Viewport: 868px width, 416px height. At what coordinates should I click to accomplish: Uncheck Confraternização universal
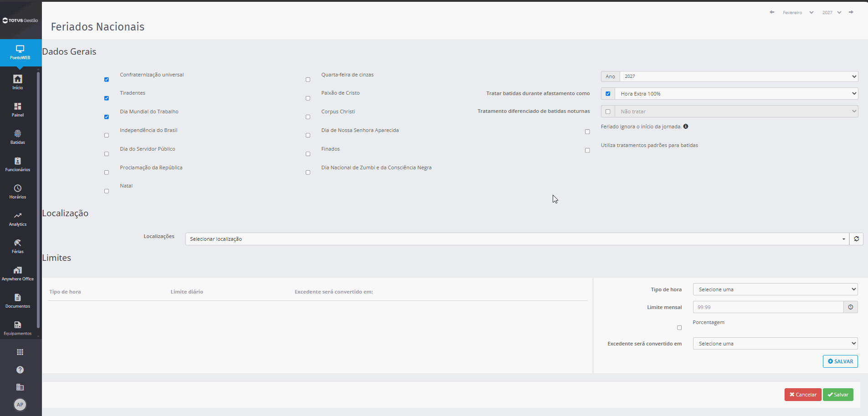[107, 80]
